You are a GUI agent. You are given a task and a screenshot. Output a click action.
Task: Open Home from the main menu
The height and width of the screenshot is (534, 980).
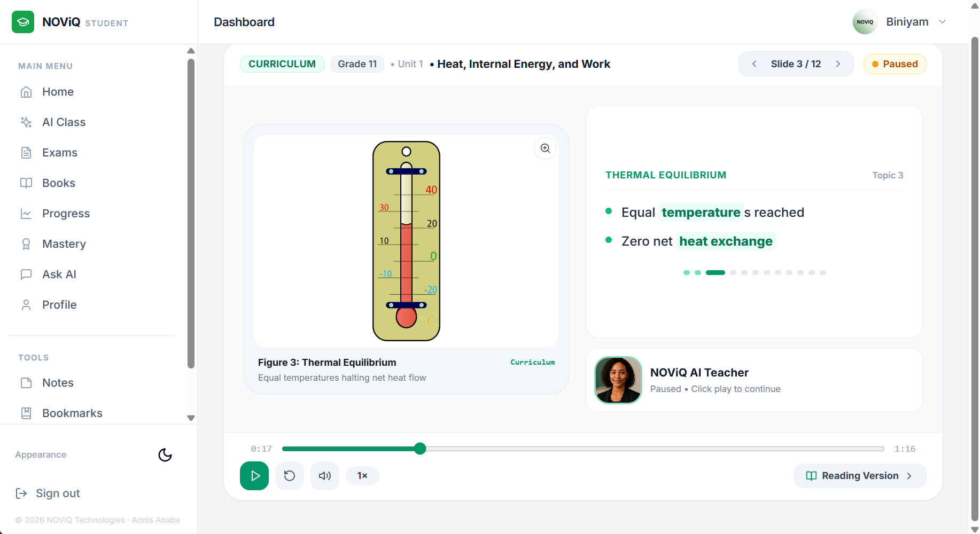tap(58, 92)
